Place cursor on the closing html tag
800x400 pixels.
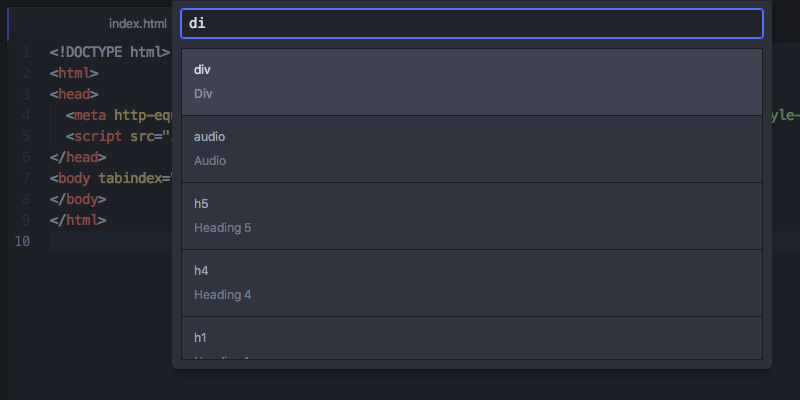[78, 220]
